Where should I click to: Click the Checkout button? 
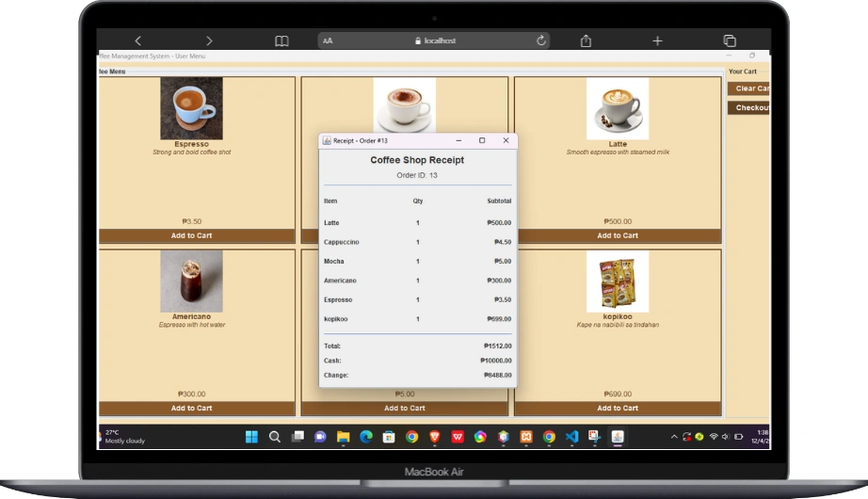tap(748, 108)
